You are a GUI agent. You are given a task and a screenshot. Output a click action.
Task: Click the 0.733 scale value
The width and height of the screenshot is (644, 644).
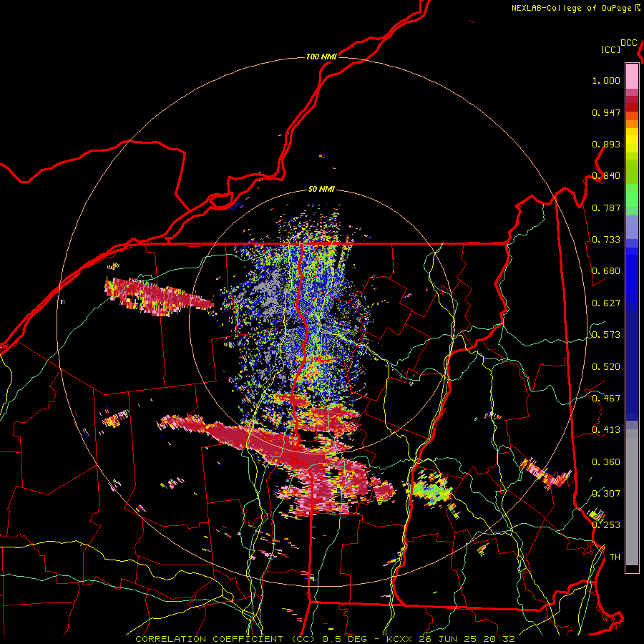point(606,240)
